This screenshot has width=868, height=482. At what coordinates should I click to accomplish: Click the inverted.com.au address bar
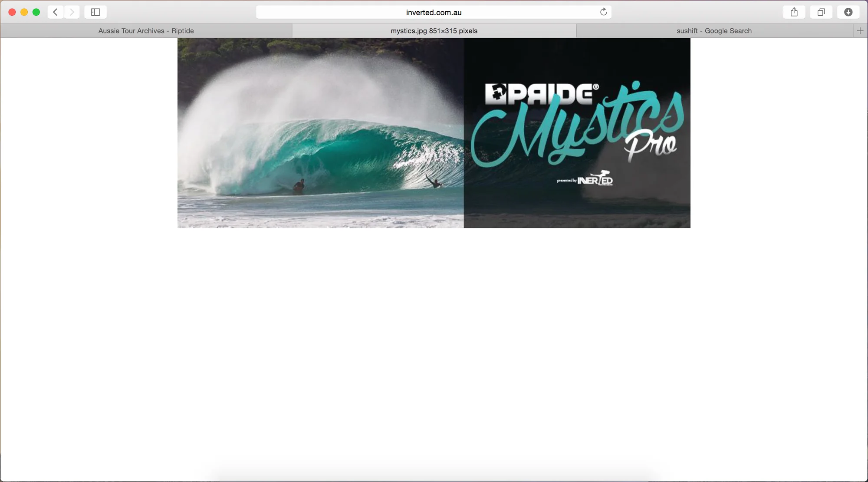434,12
